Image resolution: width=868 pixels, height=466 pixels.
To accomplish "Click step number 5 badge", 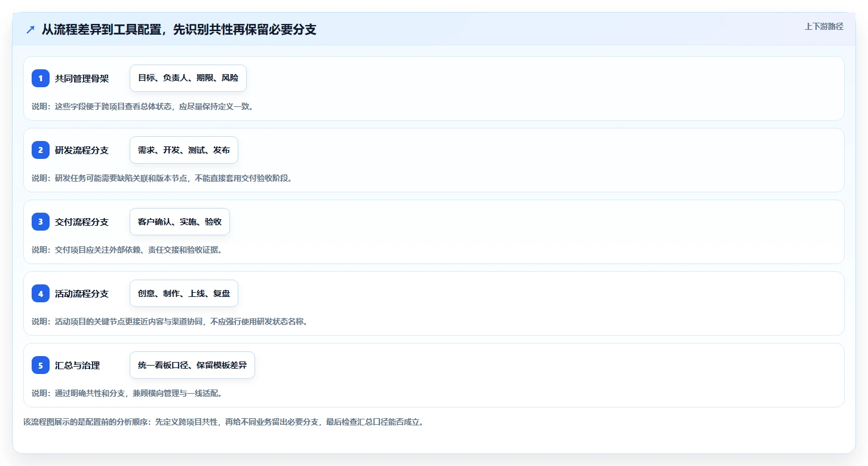I will (41, 365).
